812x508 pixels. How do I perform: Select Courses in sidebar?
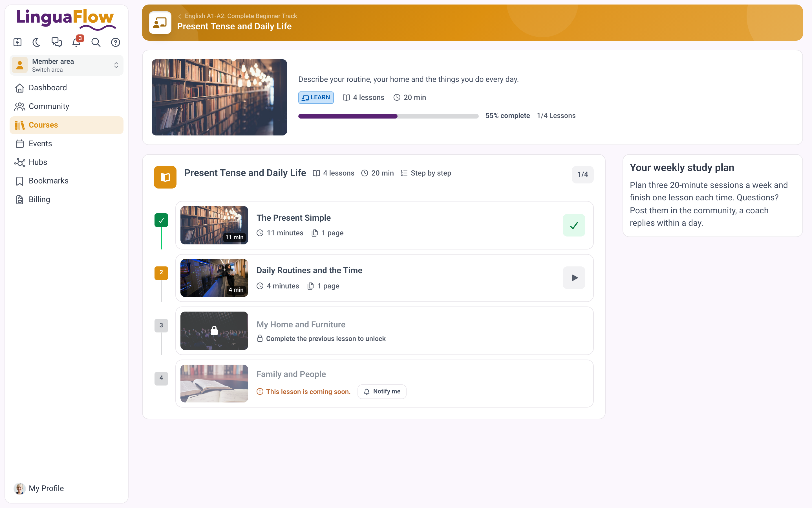coord(67,125)
